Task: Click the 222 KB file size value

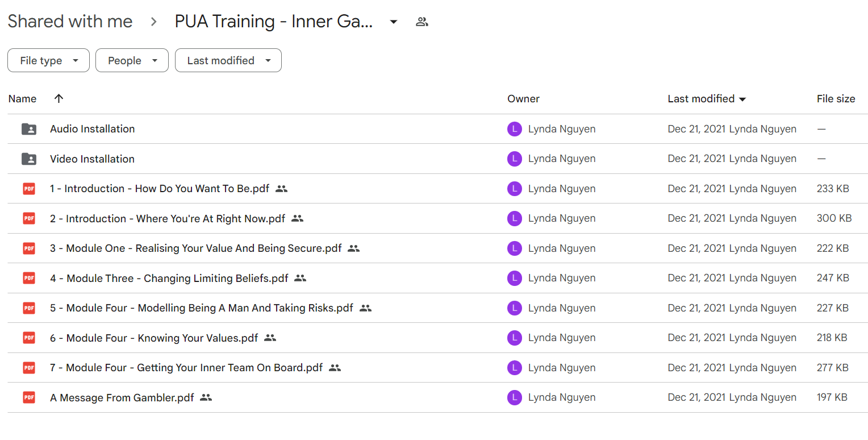Action: [x=833, y=248]
